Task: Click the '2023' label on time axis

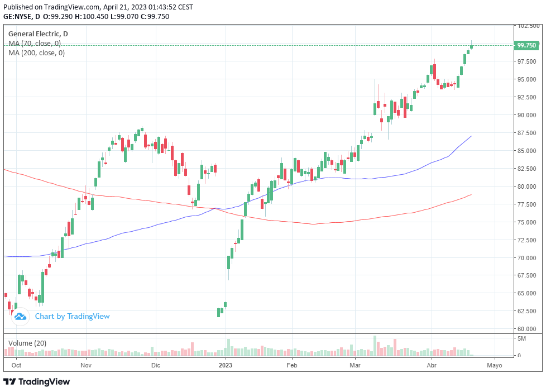Action: click(226, 365)
